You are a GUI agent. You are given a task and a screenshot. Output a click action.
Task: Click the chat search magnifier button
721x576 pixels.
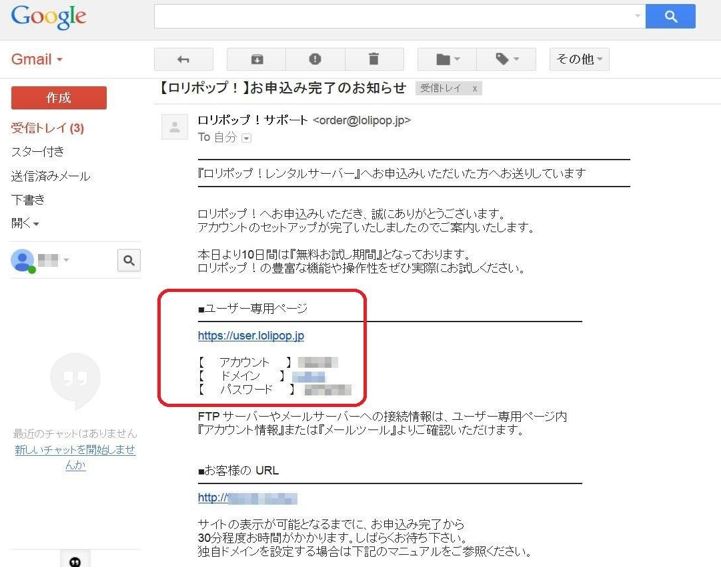129,261
